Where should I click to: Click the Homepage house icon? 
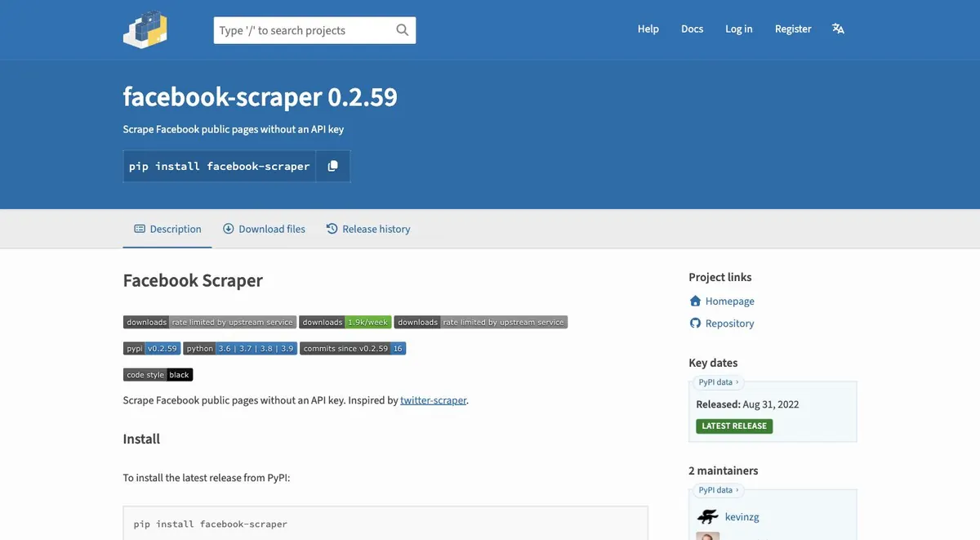coord(695,301)
